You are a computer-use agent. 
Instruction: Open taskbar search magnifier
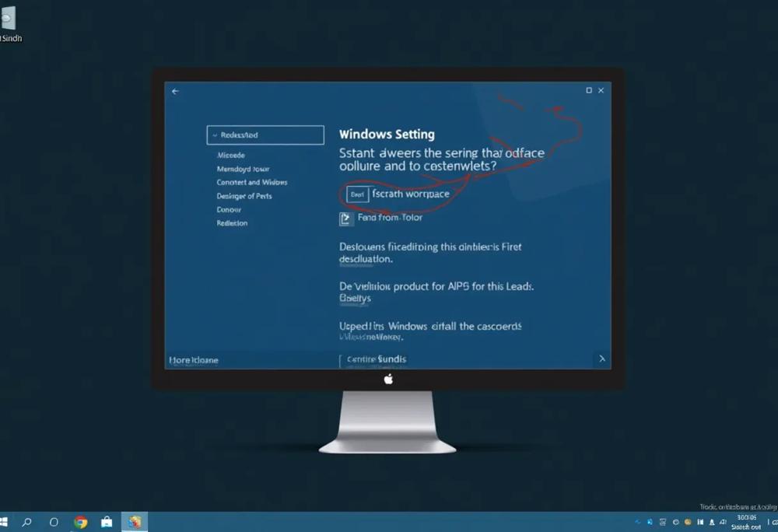[x=26, y=522]
